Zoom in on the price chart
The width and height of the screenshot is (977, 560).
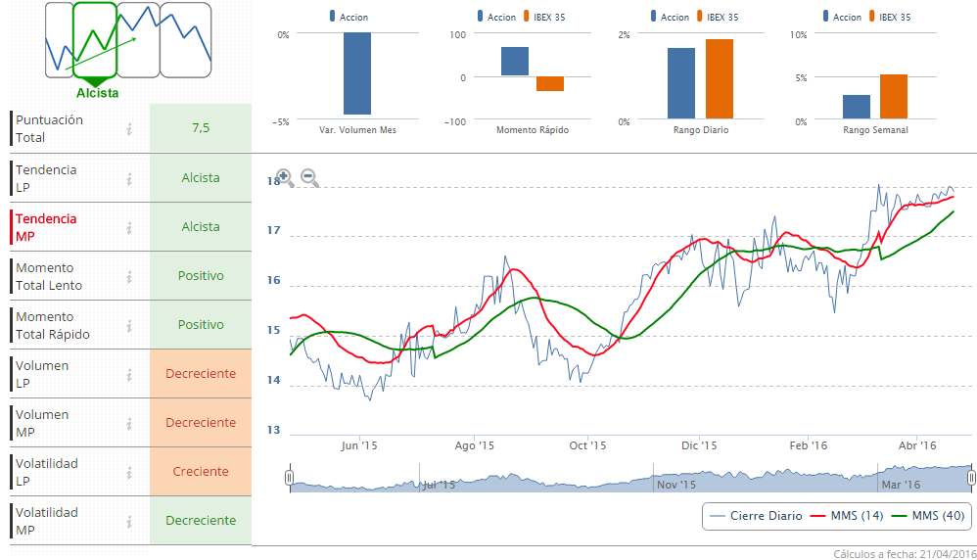(x=284, y=177)
